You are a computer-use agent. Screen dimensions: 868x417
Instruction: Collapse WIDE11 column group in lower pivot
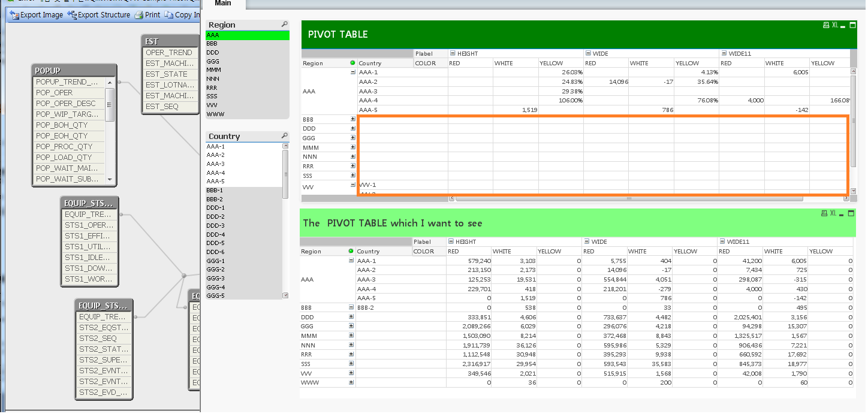tap(722, 241)
